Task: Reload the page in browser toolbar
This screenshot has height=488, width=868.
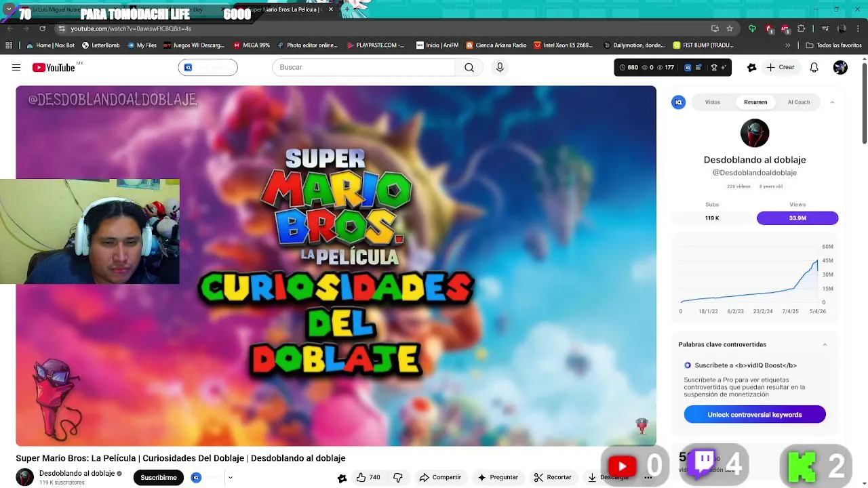Action: pos(42,28)
